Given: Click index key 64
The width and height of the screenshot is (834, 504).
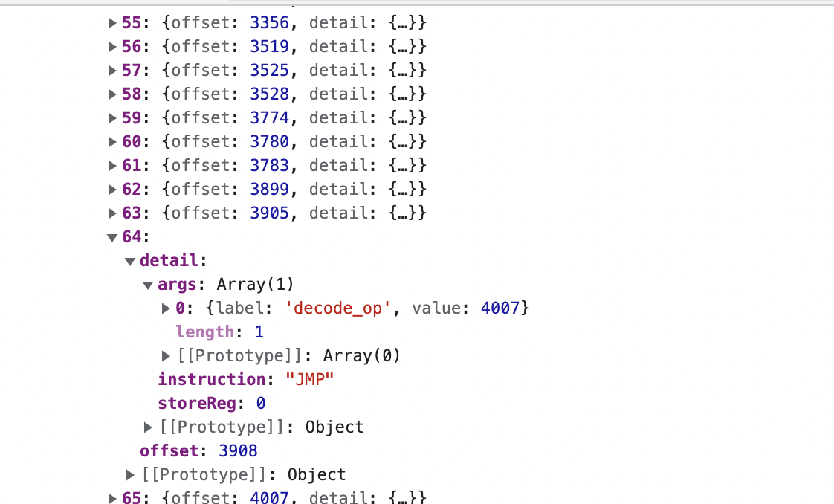Looking at the screenshot, I should click(132, 236).
